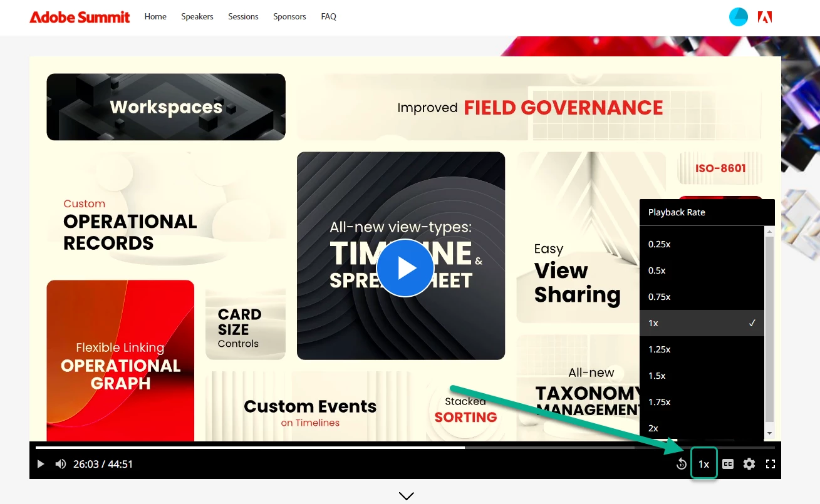The height and width of the screenshot is (504, 820).
Task: Play video with the large center button
Action: [405, 268]
